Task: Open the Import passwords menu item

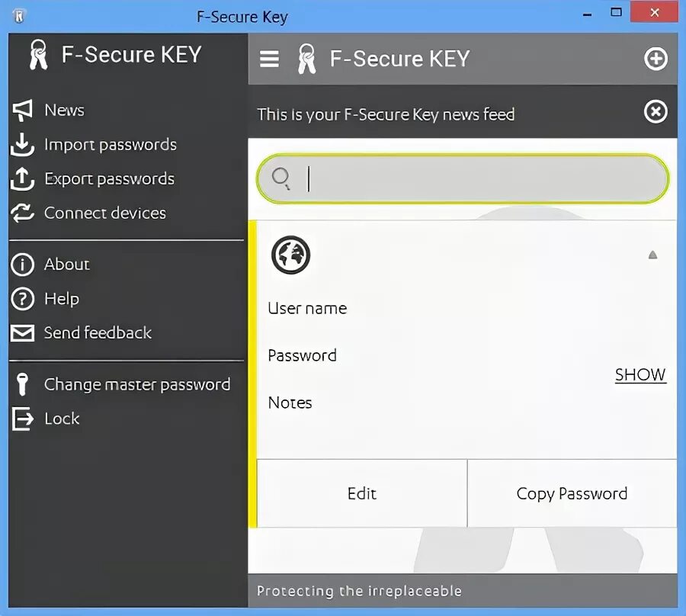Action: click(x=111, y=145)
